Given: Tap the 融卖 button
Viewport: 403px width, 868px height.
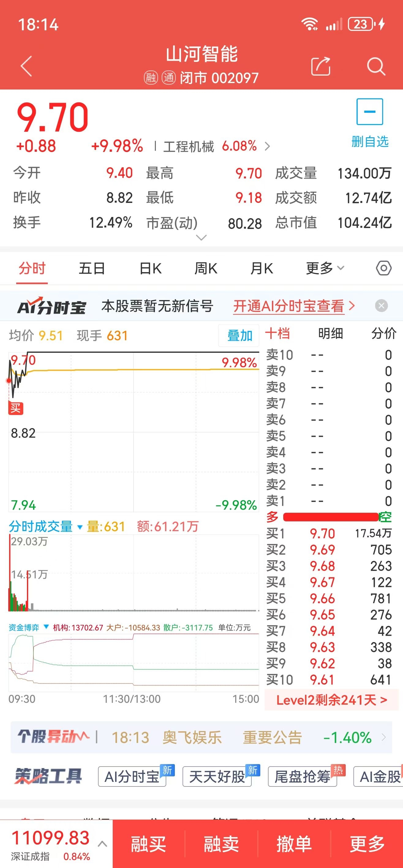Looking at the screenshot, I should click(221, 844).
